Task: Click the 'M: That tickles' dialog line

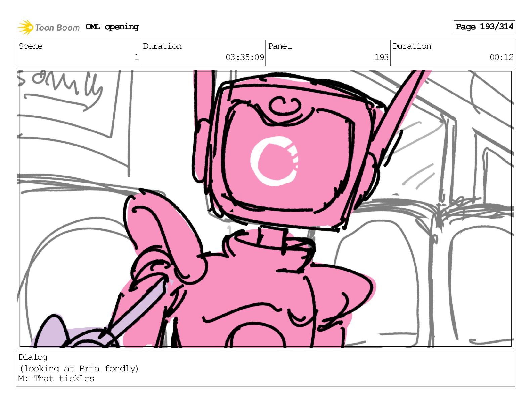Action: tap(56, 379)
